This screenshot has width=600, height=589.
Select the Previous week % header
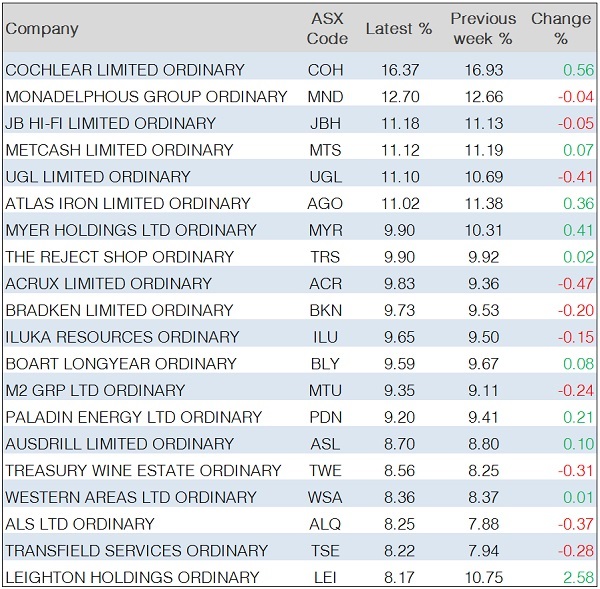coord(483,29)
